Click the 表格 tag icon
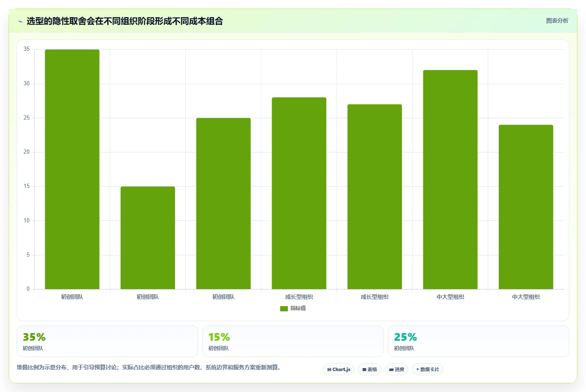The width and height of the screenshot is (586, 392). (x=364, y=370)
